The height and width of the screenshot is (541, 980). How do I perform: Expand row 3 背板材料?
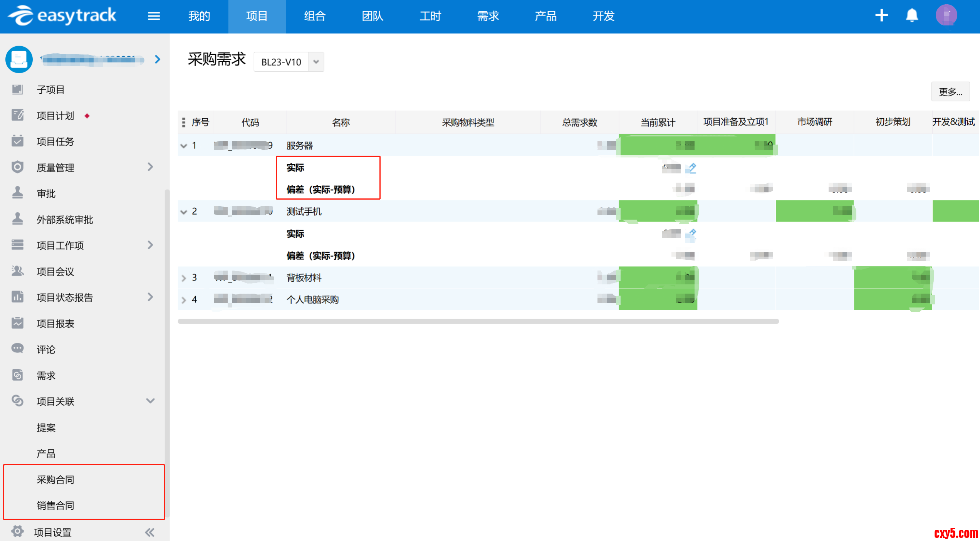tap(184, 278)
